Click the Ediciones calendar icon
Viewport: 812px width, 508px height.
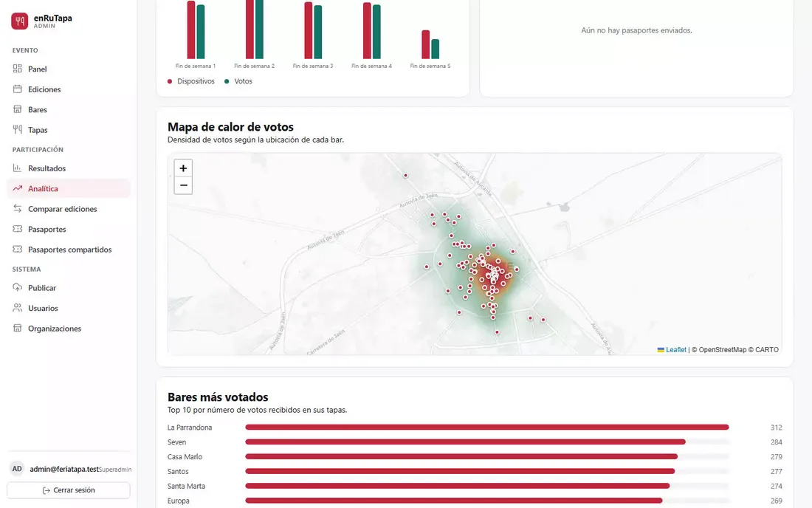pos(18,89)
